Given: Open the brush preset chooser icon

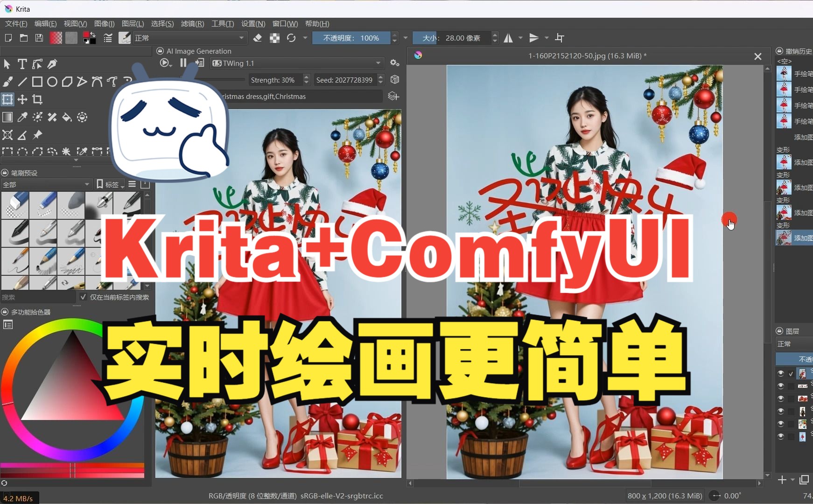Looking at the screenshot, I should 125,38.
